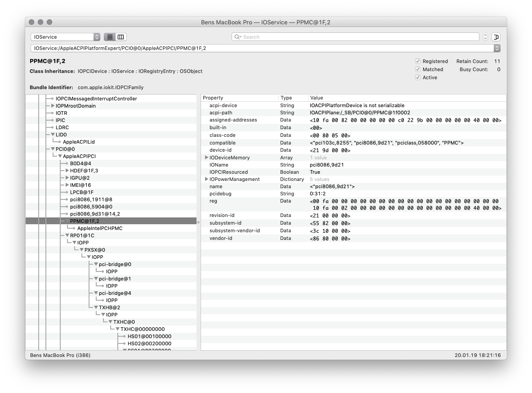The image size is (532, 393).
Task: Toggle the Registered checkbox
Action: pyautogui.click(x=418, y=61)
